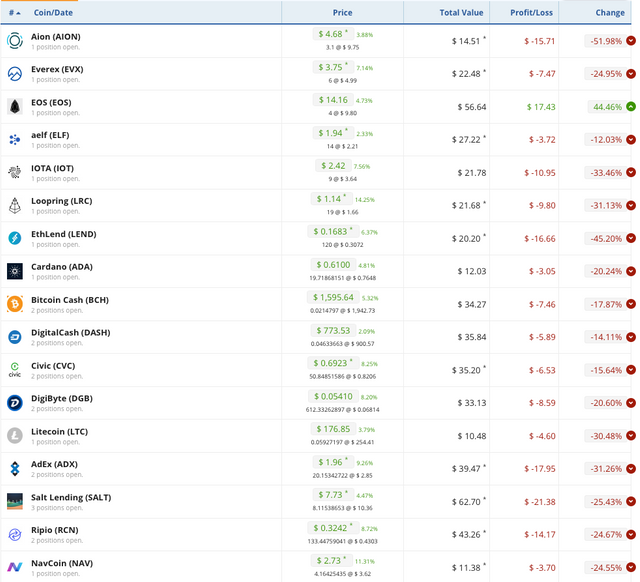Click red down arrow beside Salt Lending -25.43%
The image size is (640, 582).
coord(631,501)
